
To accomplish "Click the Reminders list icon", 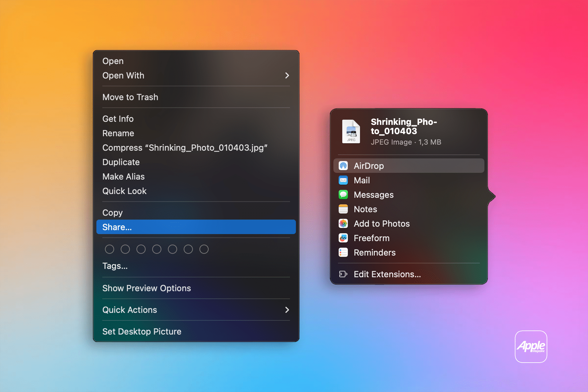I will (x=343, y=252).
